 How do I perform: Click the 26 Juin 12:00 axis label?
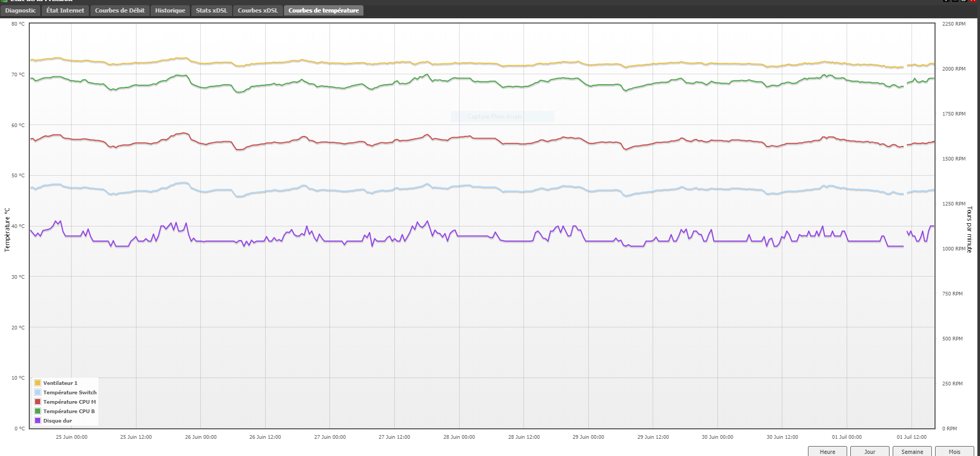coord(265,437)
